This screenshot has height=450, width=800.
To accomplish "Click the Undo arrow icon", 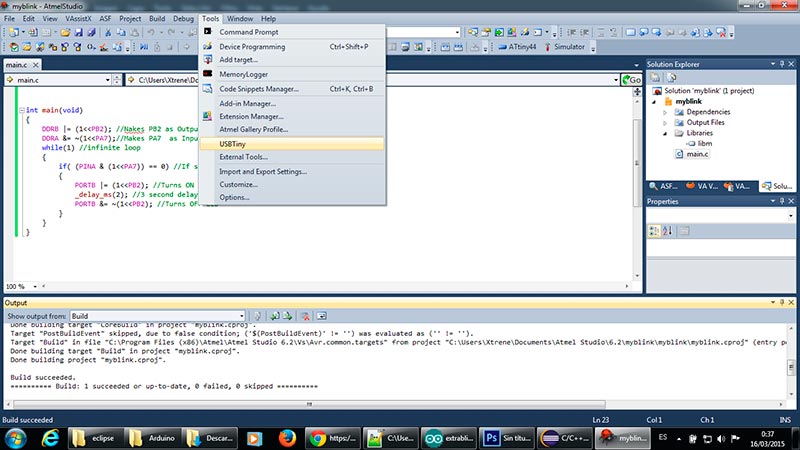I will click(151, 32).
